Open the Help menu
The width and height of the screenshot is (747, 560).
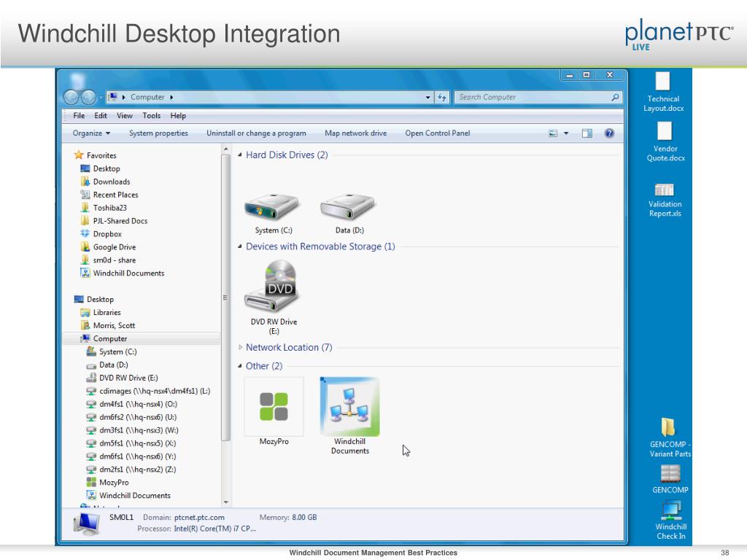178,116
